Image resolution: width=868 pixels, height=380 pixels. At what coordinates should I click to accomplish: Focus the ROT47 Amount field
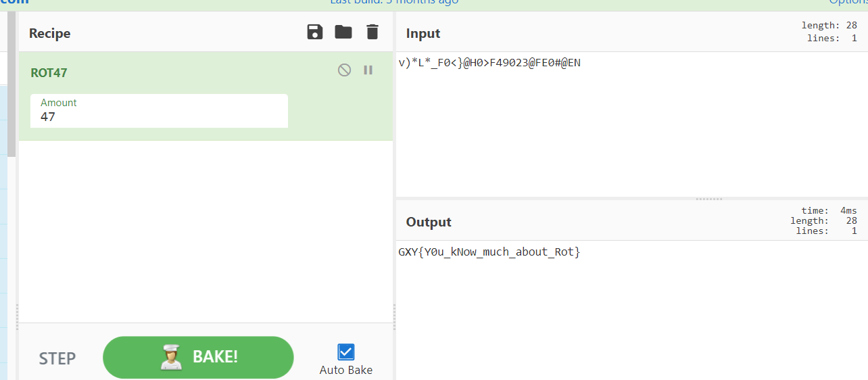pos(159,116)
